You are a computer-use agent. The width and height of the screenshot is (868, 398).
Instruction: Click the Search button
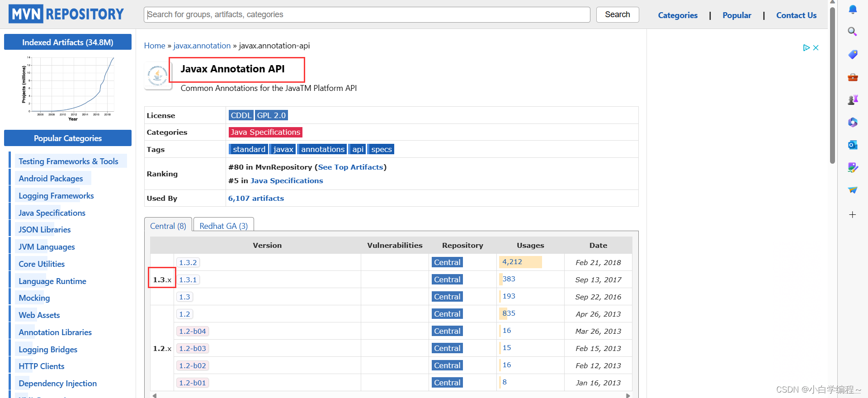click(x=618, y=14)
